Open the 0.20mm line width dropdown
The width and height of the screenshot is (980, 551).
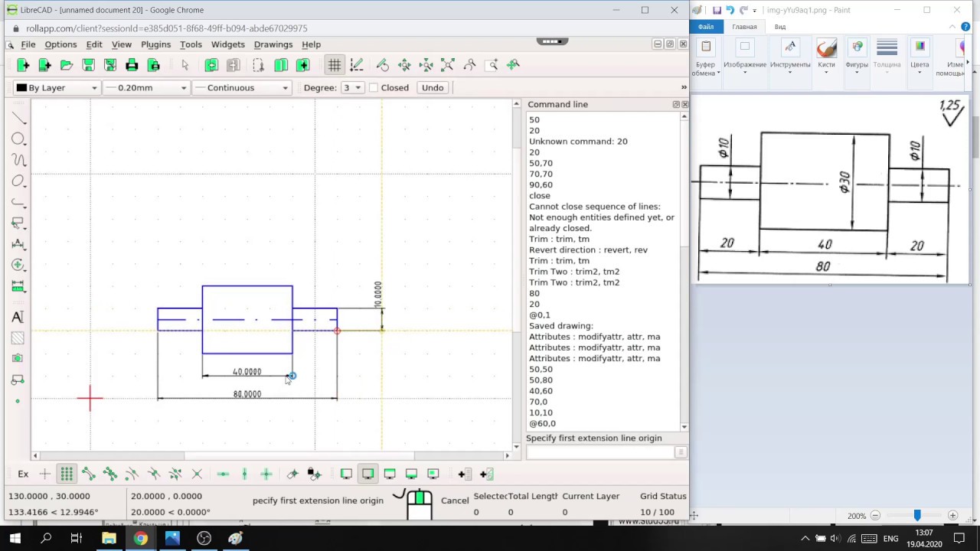145,87
